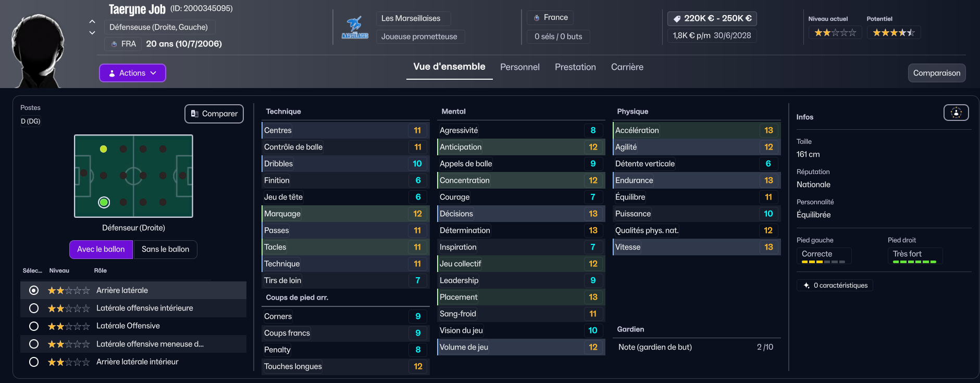Switch to the Personnel tab

click(x=519, y=67)
